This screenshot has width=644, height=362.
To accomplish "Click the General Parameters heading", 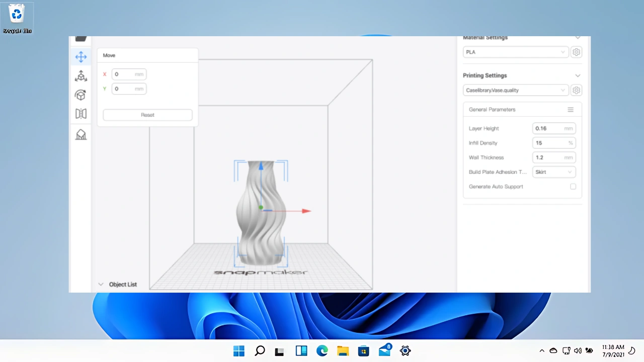I will (492, 110).
